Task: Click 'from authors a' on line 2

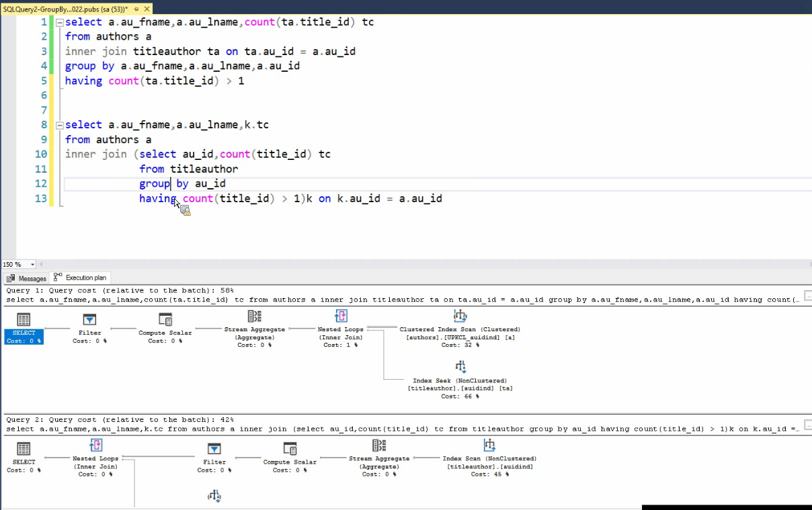Action: pos(108,36)
